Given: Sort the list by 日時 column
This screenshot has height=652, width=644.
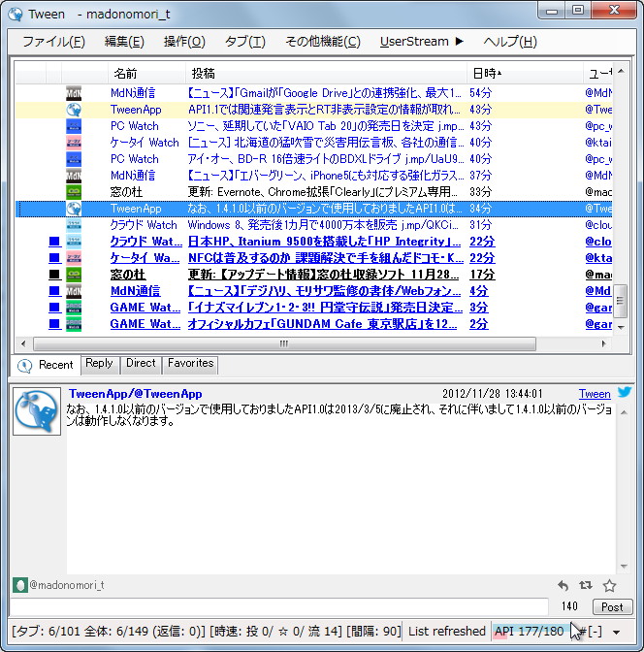Looking at the screenshot, I should (x=525, y=74).
